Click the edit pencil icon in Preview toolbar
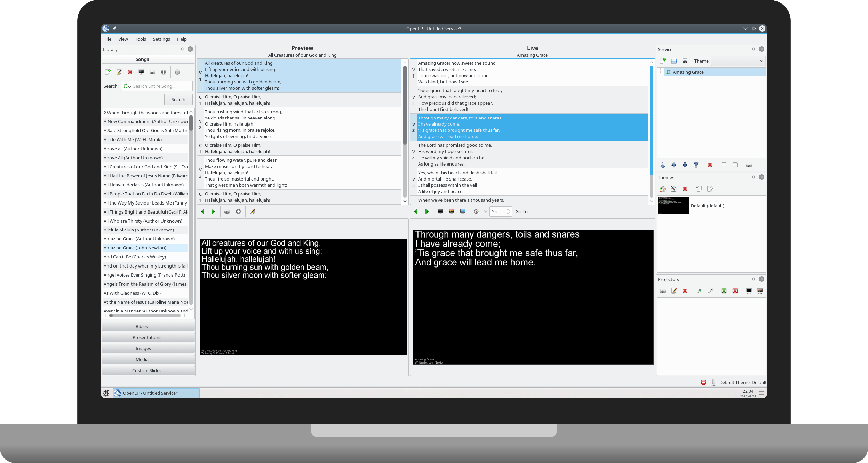Image resolution: width=868 pixels, height=463 pixels. tap(252, 211)
